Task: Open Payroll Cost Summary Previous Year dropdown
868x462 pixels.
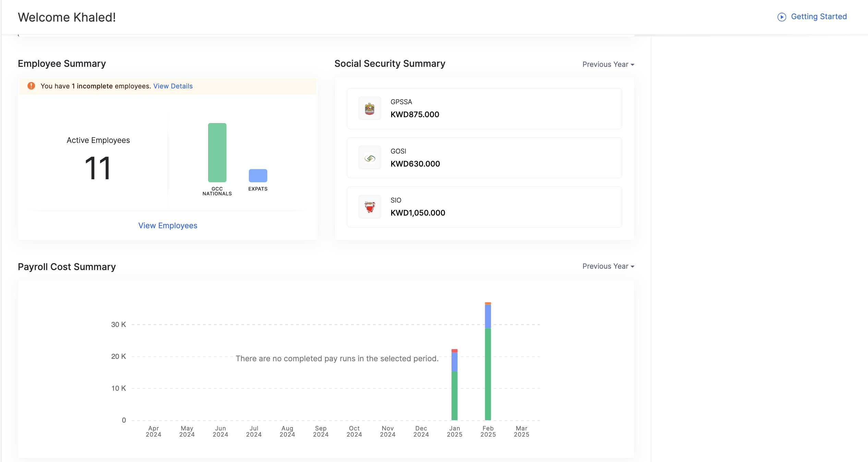Action: pos(608,266)
